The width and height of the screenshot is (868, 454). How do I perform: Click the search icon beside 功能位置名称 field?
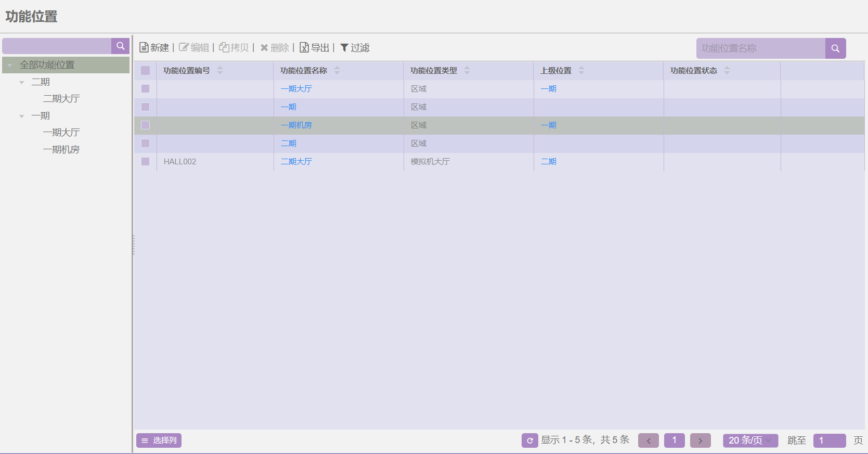tap(835, 48)
